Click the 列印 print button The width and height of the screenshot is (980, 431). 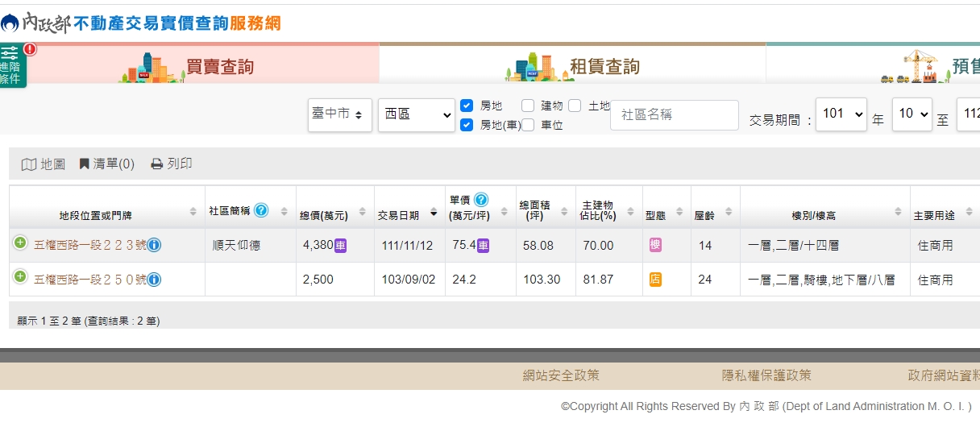172,164
